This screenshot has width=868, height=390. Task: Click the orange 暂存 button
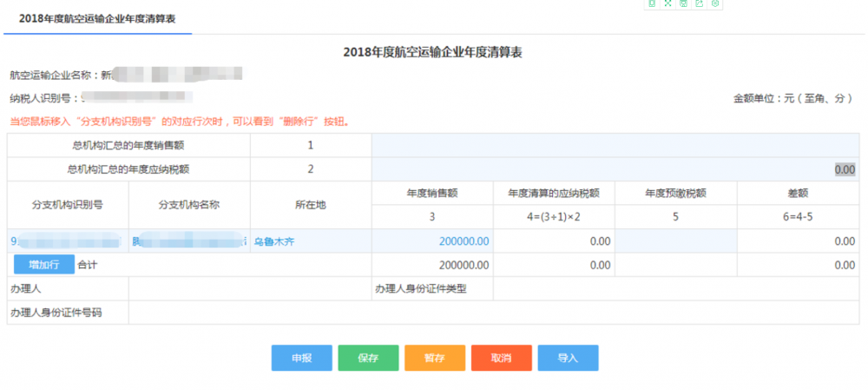click(x=435, y=358)
